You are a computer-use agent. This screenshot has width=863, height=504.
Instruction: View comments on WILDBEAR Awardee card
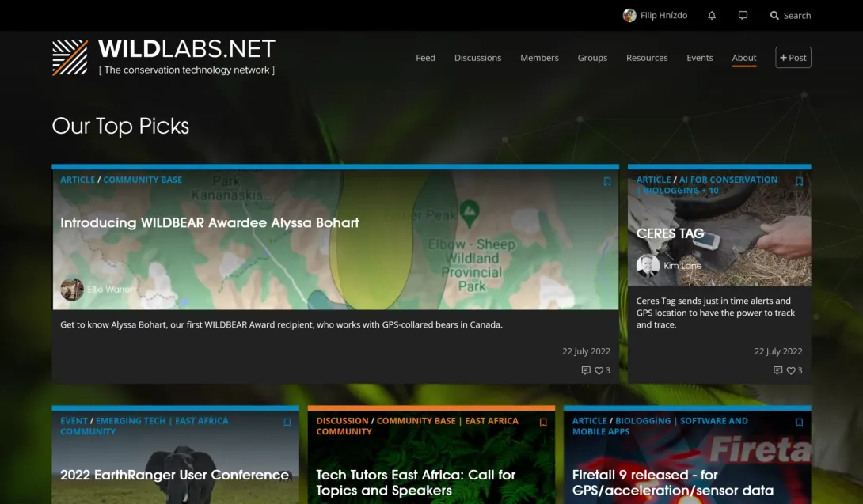(x=586, y=370)
